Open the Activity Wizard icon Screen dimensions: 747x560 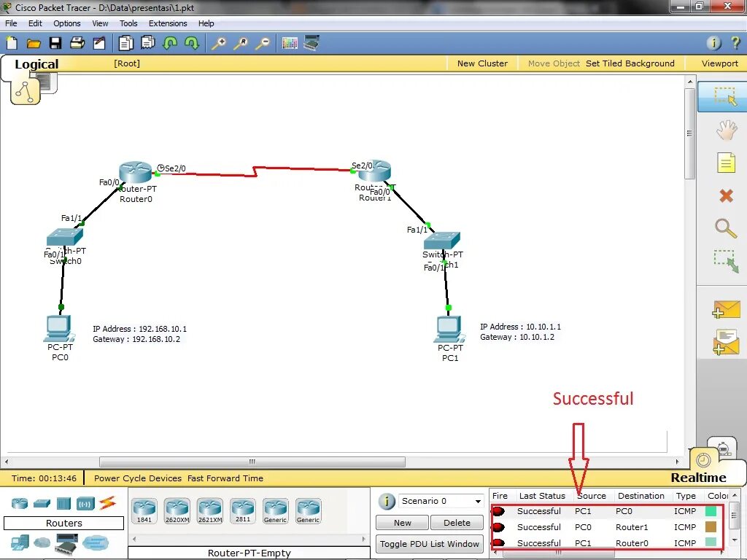[99, 43]
